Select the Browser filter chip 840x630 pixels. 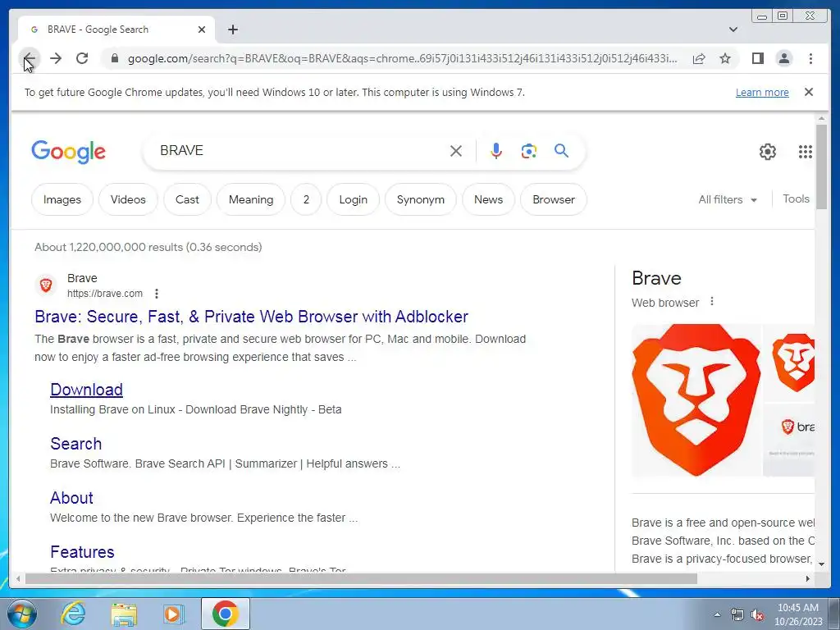click(554, 199)
